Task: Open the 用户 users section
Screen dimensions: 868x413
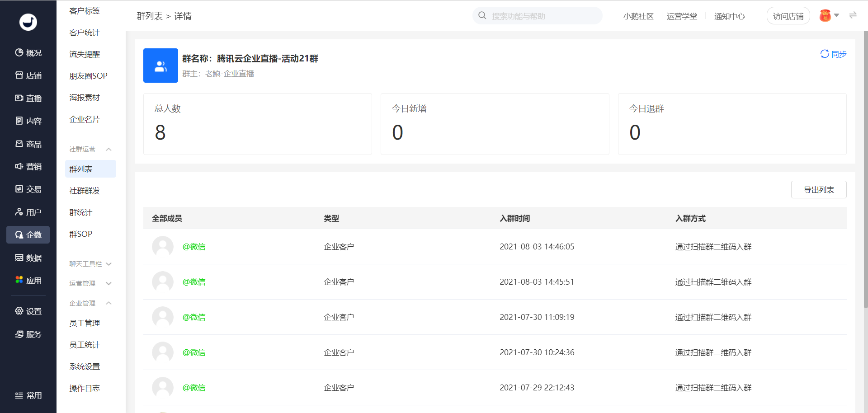Action: pyautogui.click(x=28, y=212)
